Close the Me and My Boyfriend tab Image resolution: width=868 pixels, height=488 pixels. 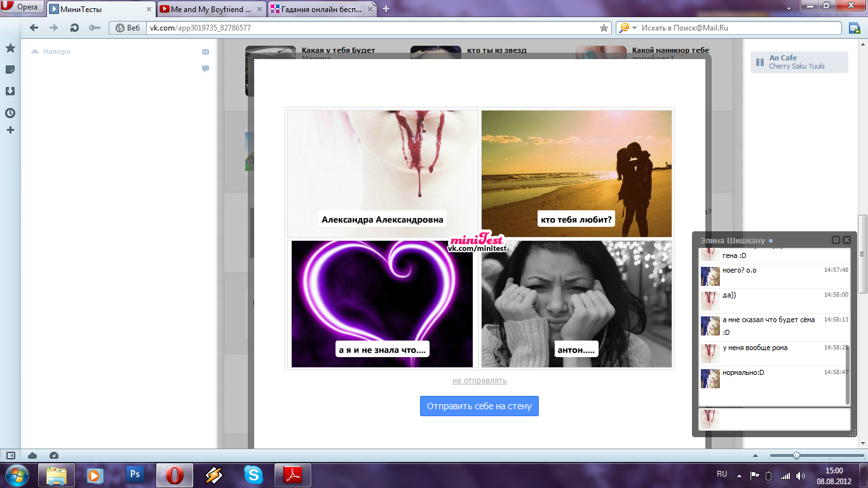pyautogui.click(x=259, y=10)
